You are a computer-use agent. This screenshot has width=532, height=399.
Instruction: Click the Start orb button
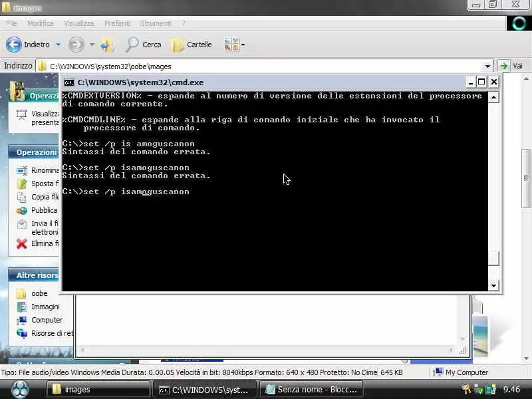click(20, 389)
